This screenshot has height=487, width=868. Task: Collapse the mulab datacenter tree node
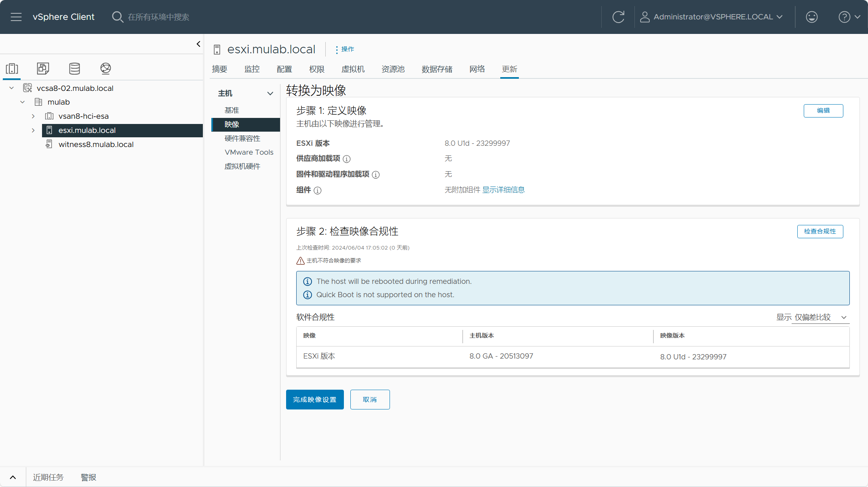(x=23, y=102)
